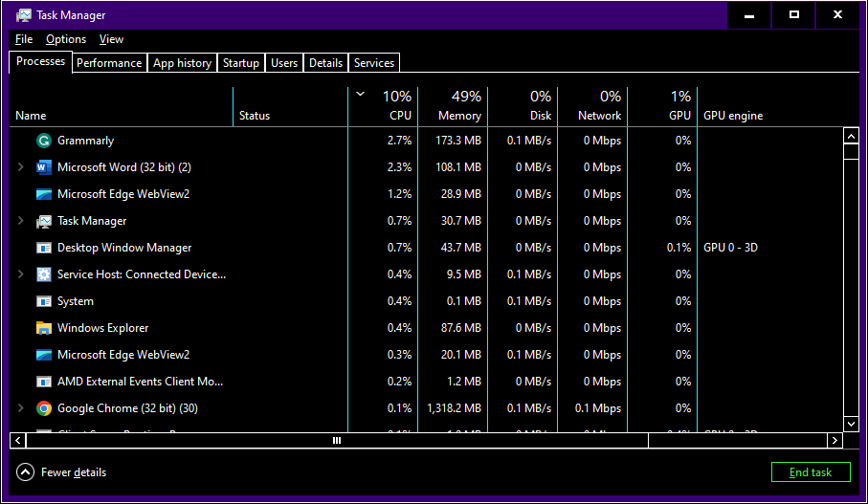Expand the Microsoft Word process group
The width and height of the screenshot is (868, 504).
pyautogui.click(x=20, y=167)
